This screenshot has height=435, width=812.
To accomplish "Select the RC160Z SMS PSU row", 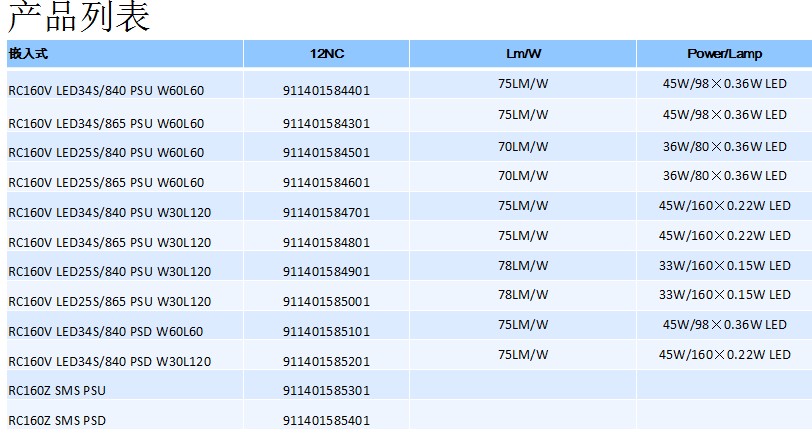I will pyautogui.click(x=56, y=390).
